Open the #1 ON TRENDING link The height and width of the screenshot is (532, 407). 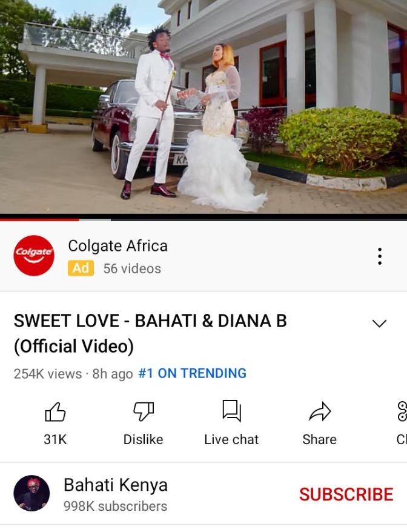click(x=193, y=374)
